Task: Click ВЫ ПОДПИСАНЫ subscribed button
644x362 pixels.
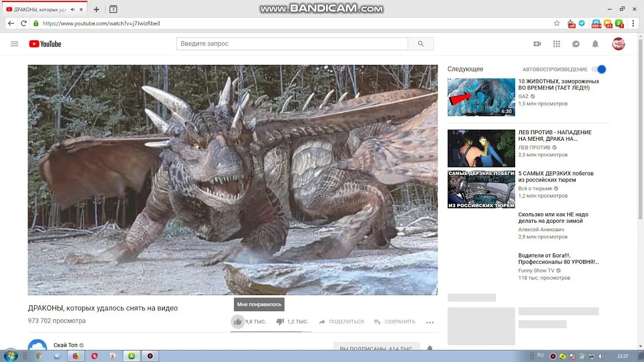Action: tap(376, 346)
